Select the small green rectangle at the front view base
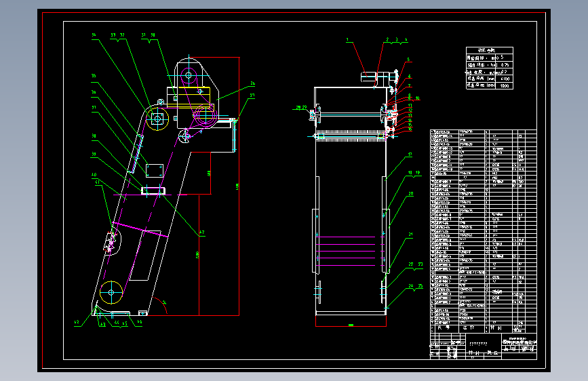Image resolution: width=588 pixels, height=381 pixels. coord(351,325)
